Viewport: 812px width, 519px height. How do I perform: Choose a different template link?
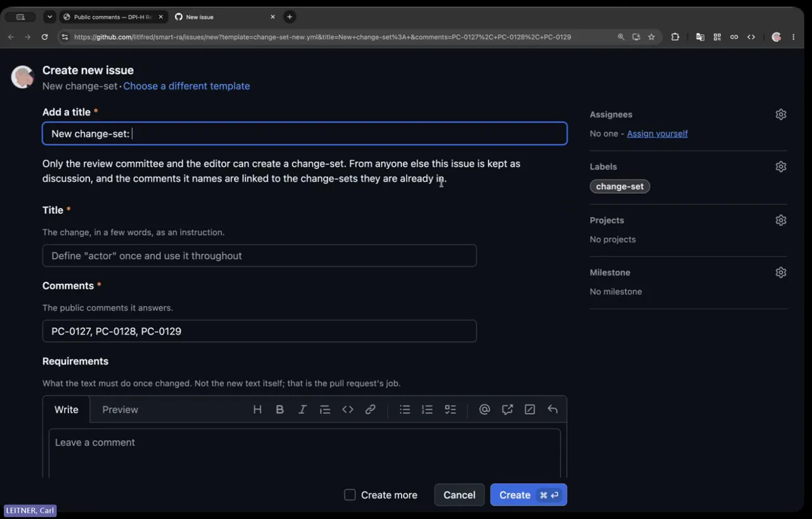(x=187, y=86)
